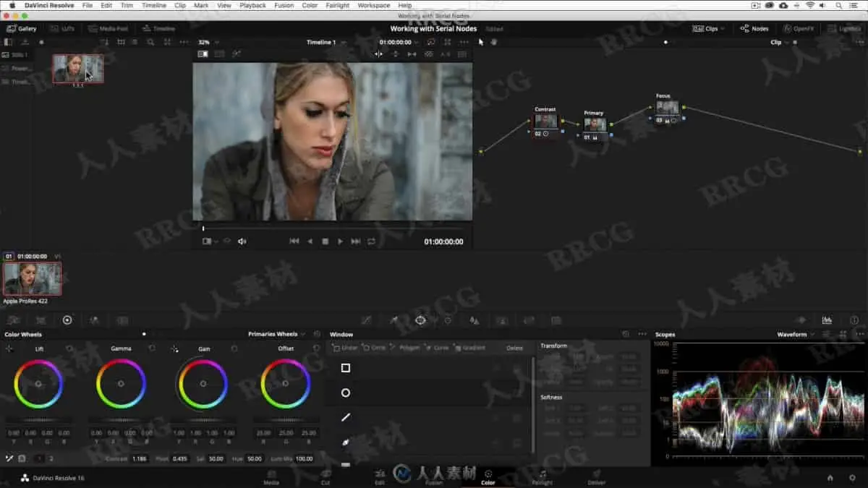The height and width of the screenshot is (488, 868).
Task: Switch to the Fairlight page
Action: [x=542, y=477]
